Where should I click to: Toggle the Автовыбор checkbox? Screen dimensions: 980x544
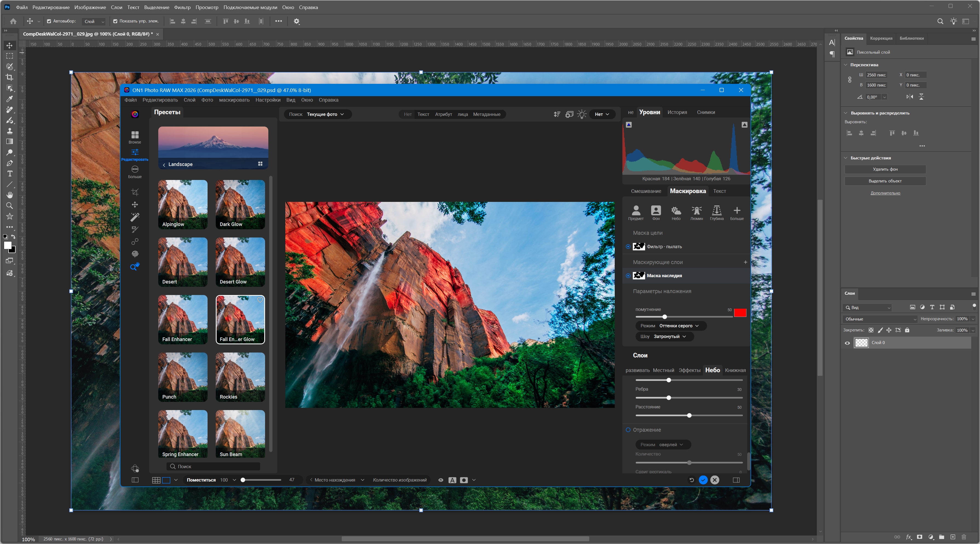[x=49, y=21]
